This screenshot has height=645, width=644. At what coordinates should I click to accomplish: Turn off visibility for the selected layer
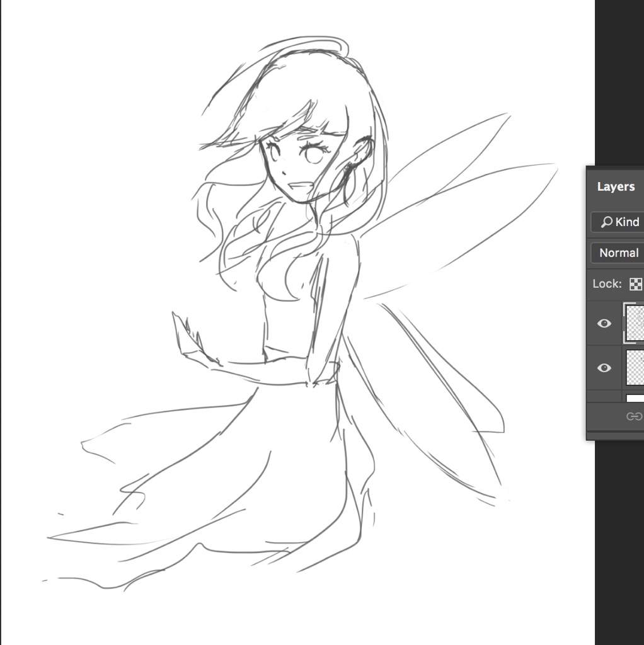point(604,323)
